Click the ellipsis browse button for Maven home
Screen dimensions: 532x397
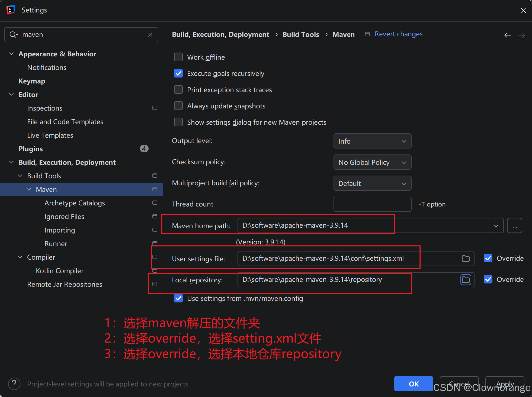click(x=514, y=226)
